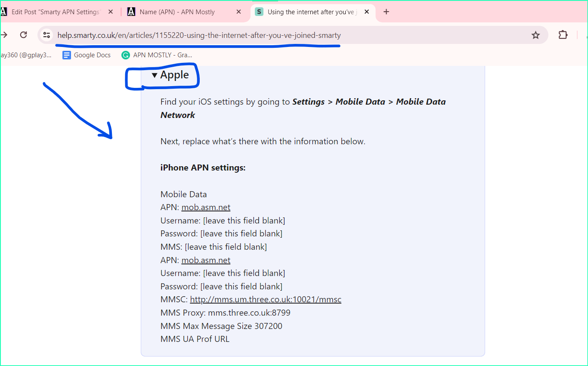Open the Google Docs bookmark icon
This screenshot has width=588, height=366.
[x=67, y=55]
